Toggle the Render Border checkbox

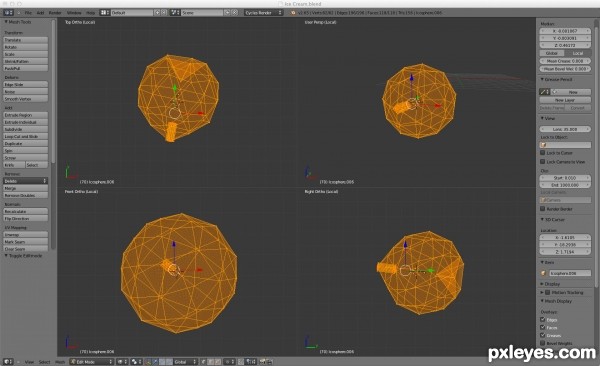(543, 209)
